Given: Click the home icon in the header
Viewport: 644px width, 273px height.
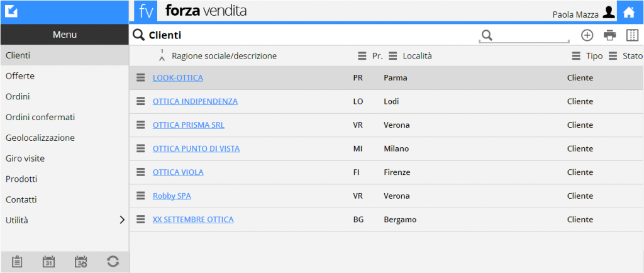Looking at the screenshot, I should coord(629,13).
